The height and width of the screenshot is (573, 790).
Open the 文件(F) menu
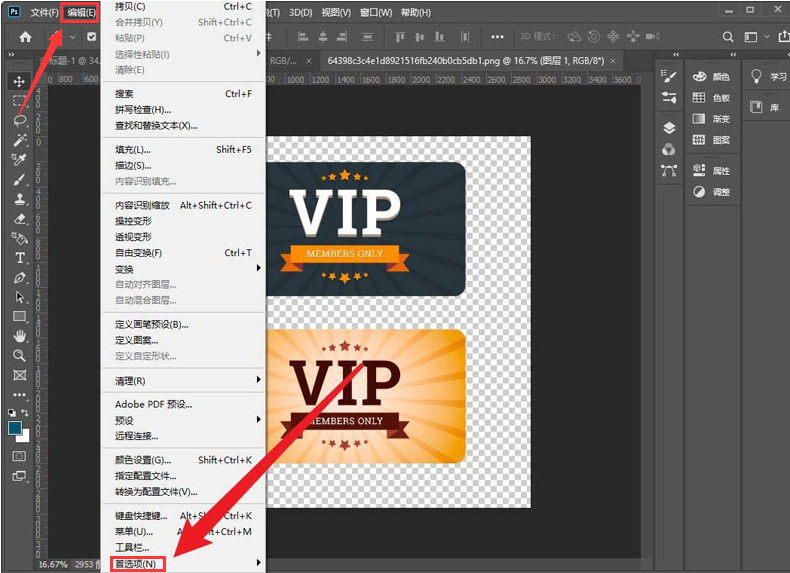tap(44, 13)
